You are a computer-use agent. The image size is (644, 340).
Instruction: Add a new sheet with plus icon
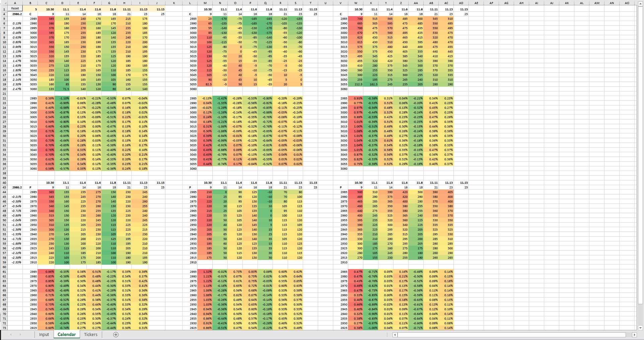coord(116,335)
